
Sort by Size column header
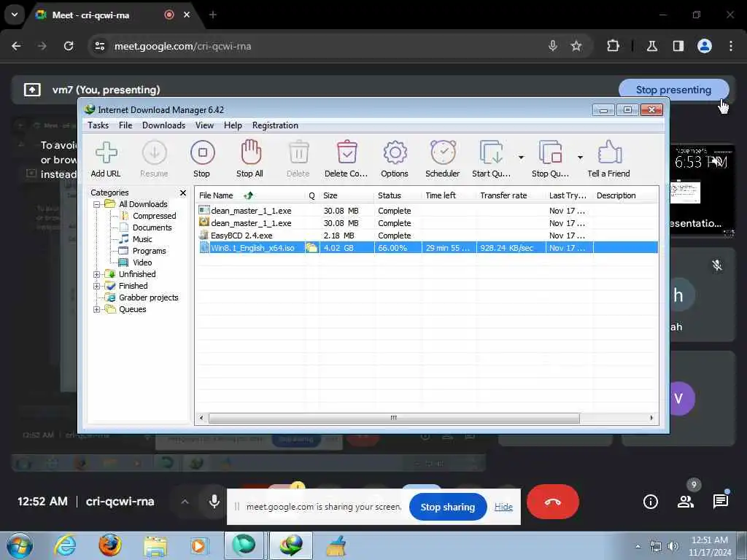347,195
